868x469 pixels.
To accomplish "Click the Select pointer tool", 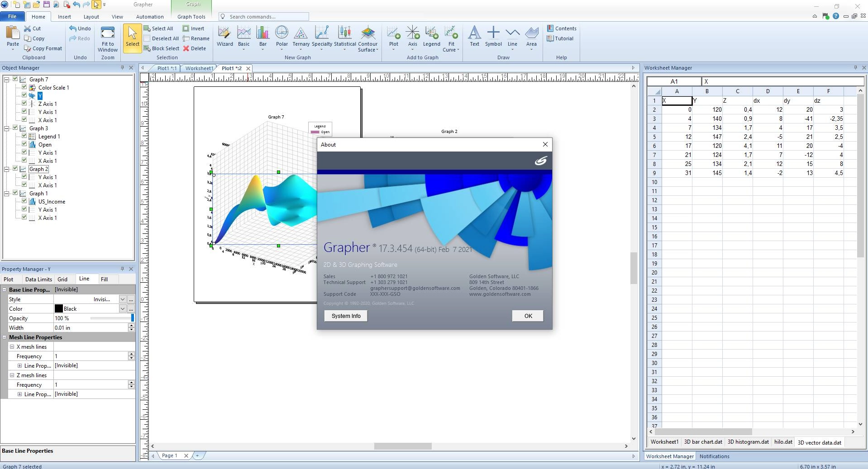I will click(x=132, y=38).
